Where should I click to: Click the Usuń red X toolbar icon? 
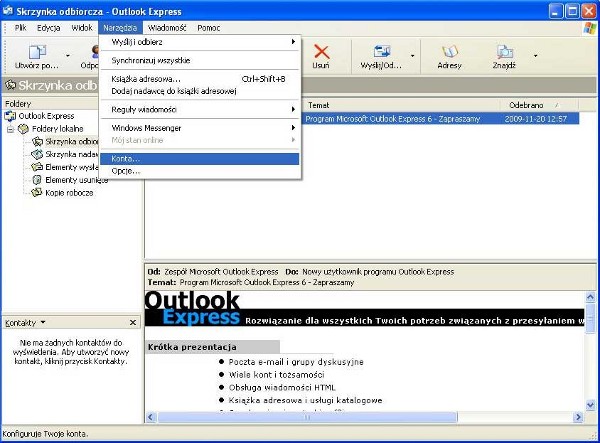click(x=321, y=52)
